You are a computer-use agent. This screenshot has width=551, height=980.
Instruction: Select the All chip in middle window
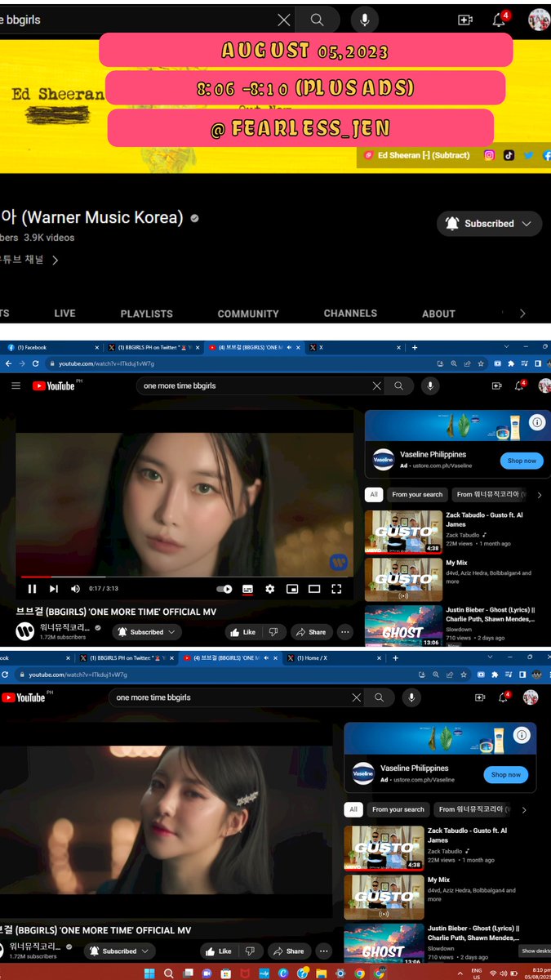374,494
